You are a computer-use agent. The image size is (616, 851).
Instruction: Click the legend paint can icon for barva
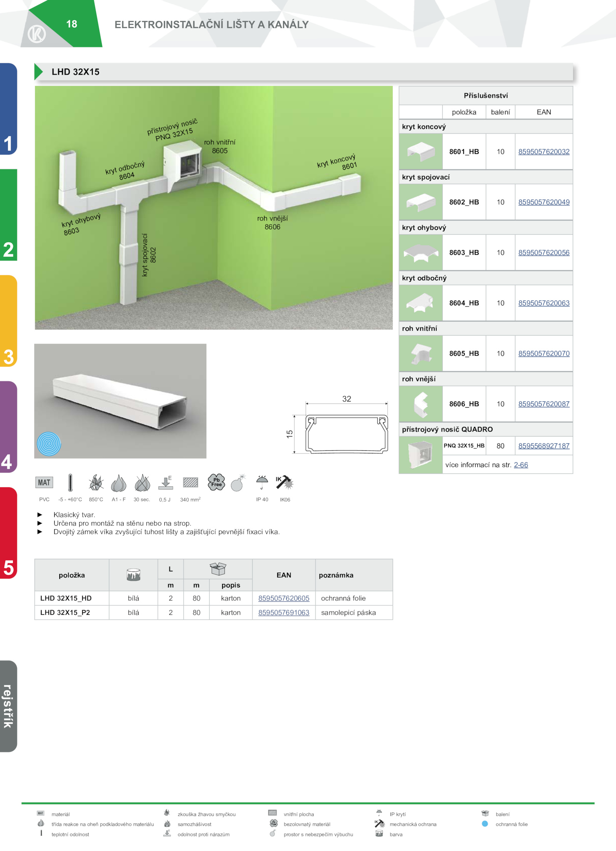pyautogui.click(x=379, y=834)
